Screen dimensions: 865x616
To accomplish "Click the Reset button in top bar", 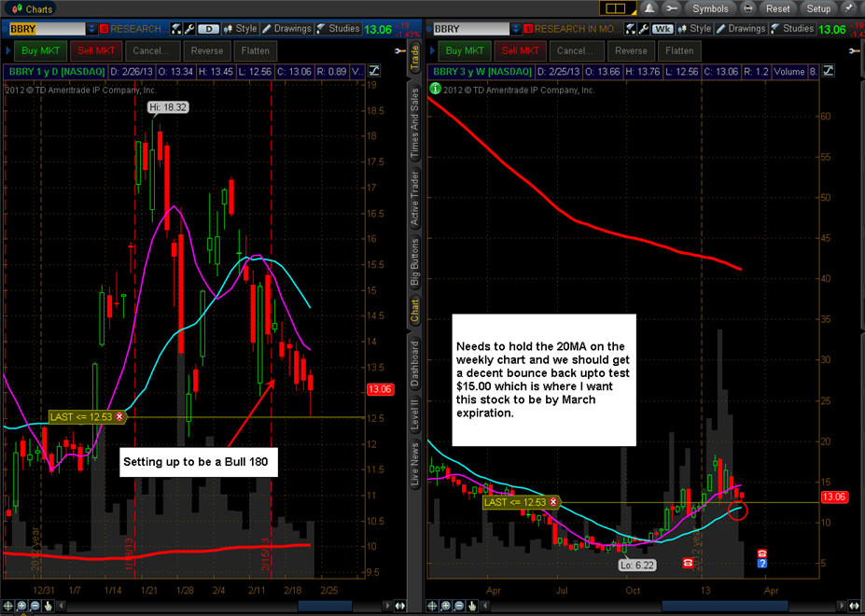I will click(778, 8).
